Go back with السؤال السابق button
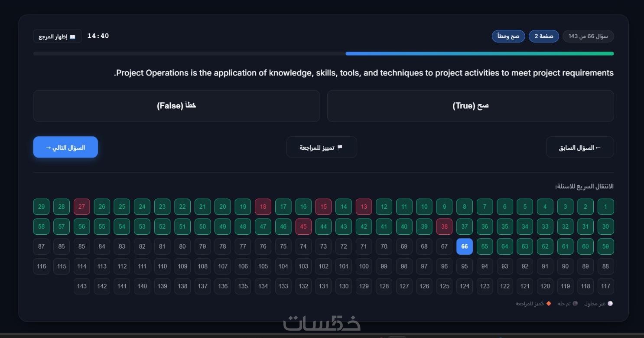644x338 pixels. [x=580, y=147]
